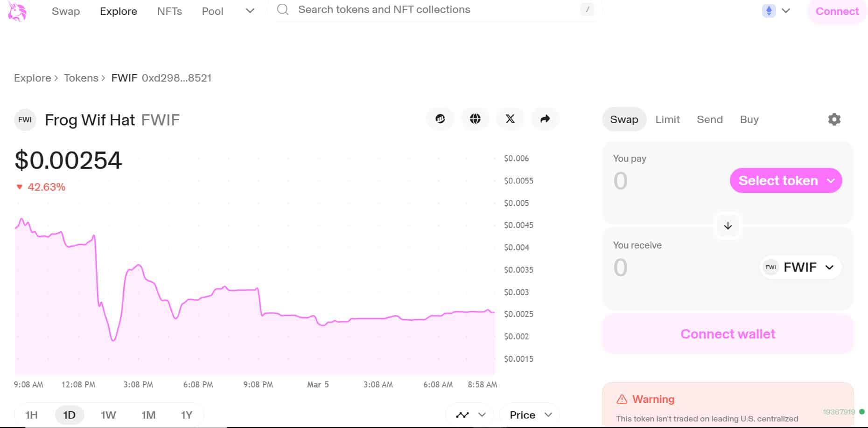
Task: Select the 1Y time range
Action: [x=187, y=415]
